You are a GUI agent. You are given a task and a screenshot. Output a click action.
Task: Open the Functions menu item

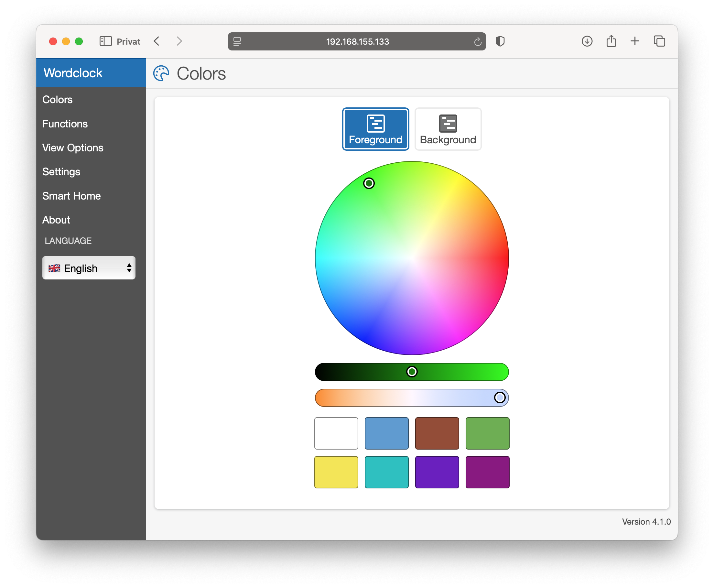(x=65, y=124)
